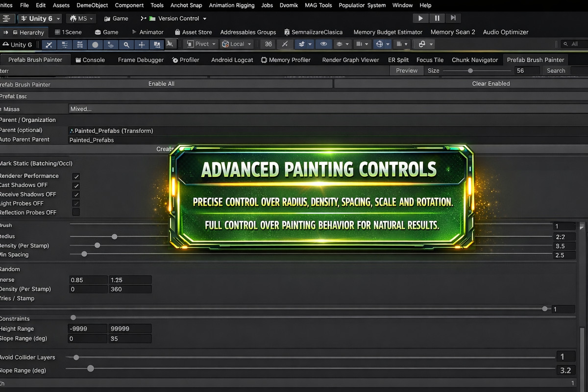Click the scene visibility eye icon
Image resolution: width=588 pixels, height=392 pixels.
pos(323,44)
